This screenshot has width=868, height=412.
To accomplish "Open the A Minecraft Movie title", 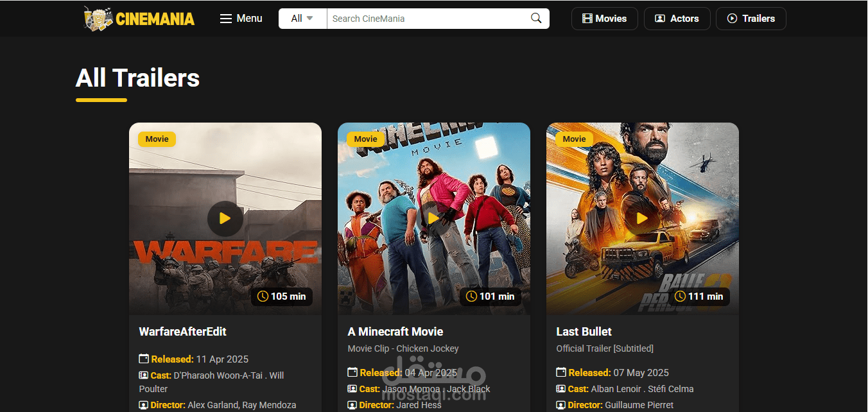I will (x=395, y=332).
